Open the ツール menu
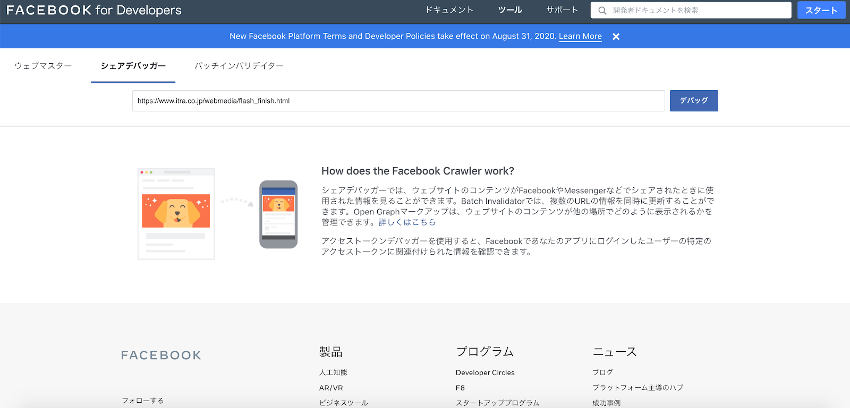The width and height of the screenshot is (850, 408). tap(510, 10)
